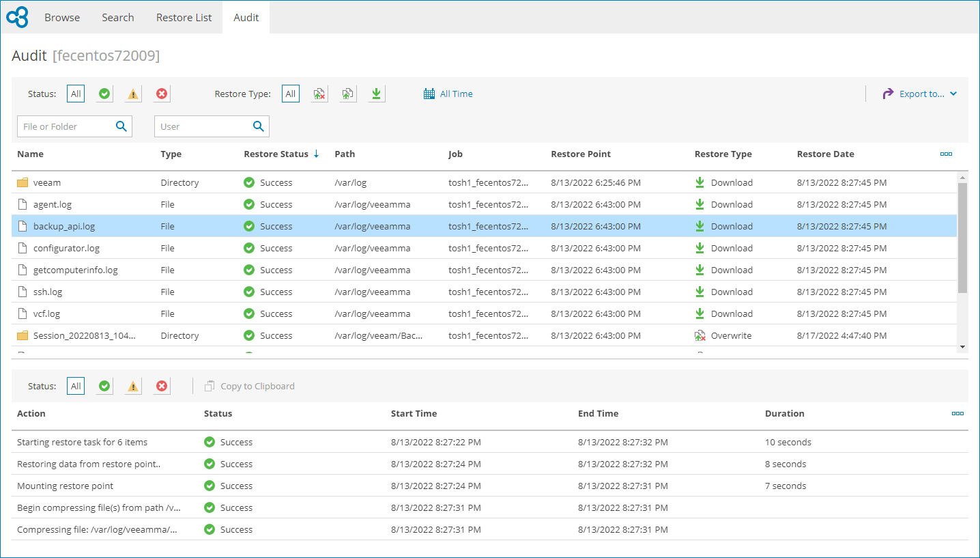Toggle the All status filter in top panel
980x558 pixels.
click(76, 94)
